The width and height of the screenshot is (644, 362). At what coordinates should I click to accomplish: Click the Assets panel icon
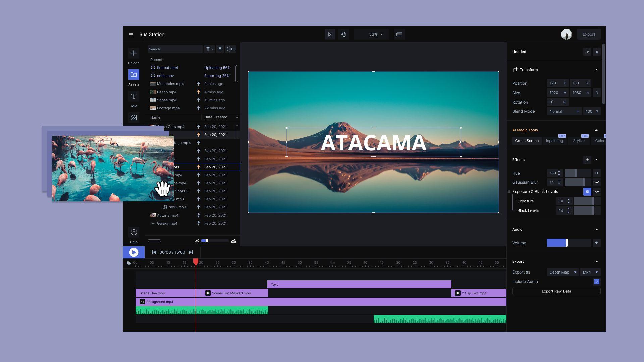click(x=133, y=75)
